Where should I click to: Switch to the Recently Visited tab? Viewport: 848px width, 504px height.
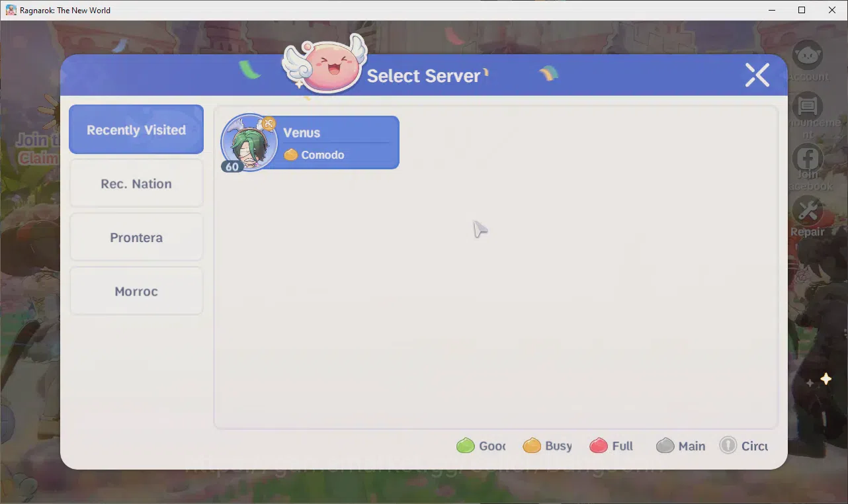(136, 130)
